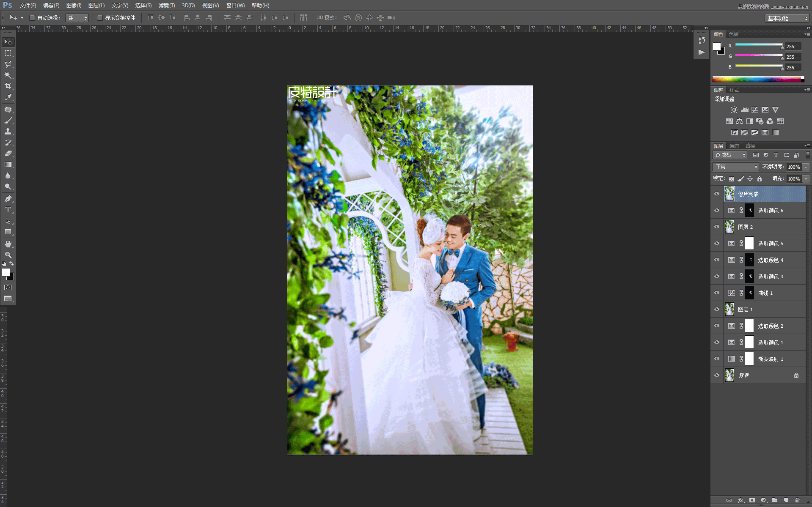
Task: Enable the 自动选择 checkbox
Action: click(x=32, y=18)
